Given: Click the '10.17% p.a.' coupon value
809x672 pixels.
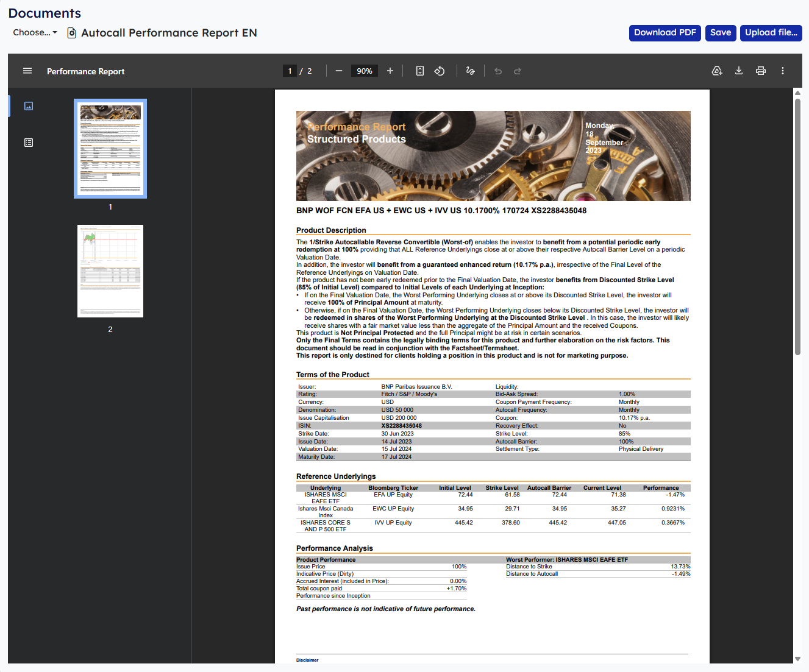Looking at the screenshot, I should [x=635, y=418].
